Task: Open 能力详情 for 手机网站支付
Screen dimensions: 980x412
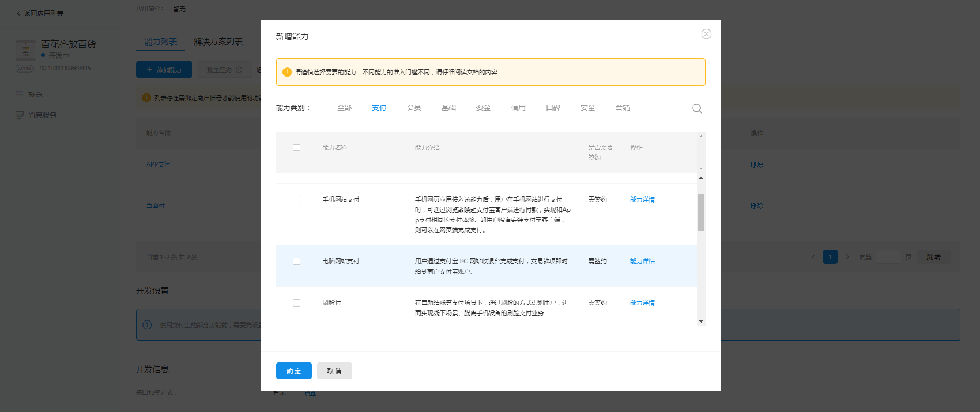Action: coord(642,200)
